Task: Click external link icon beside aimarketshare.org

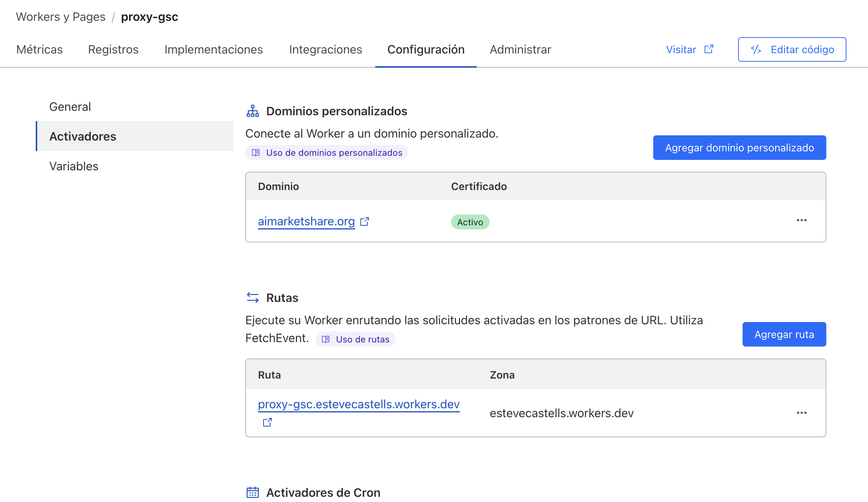Action: pyautogui.click(x=365, y=221)
